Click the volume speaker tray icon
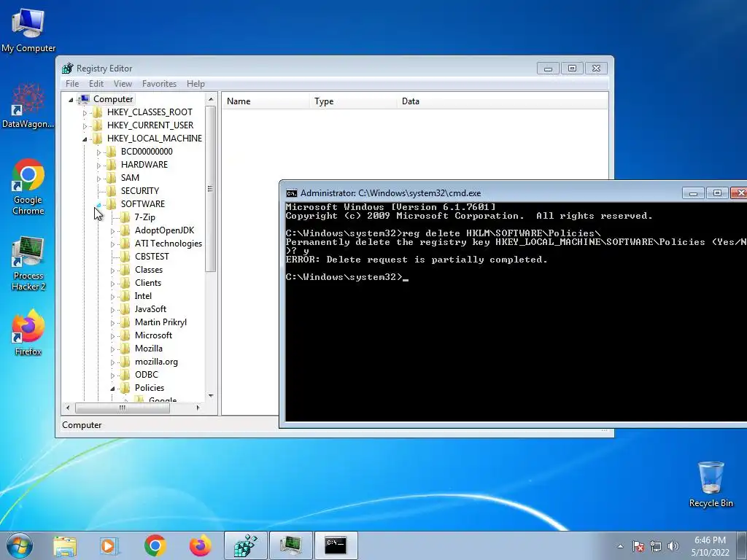 pyautogui.click(x=673, y=546)
